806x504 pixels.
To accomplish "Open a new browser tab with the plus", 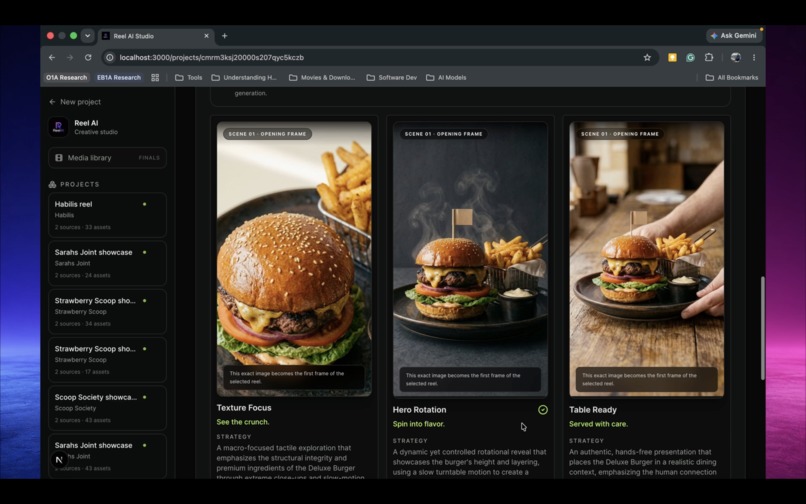I will 225,36.
